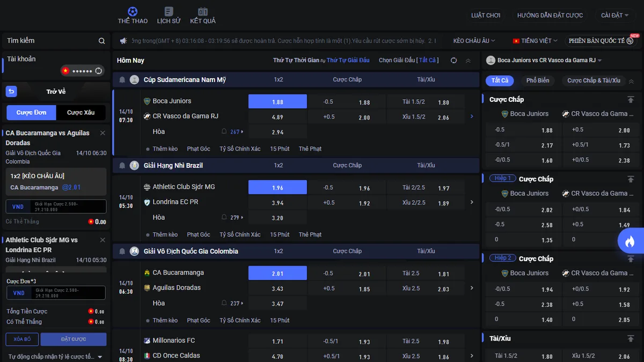Remove CA Bucaramanga vs Aguilas Doradas bet
644x362 pixels.
(103, 133)
